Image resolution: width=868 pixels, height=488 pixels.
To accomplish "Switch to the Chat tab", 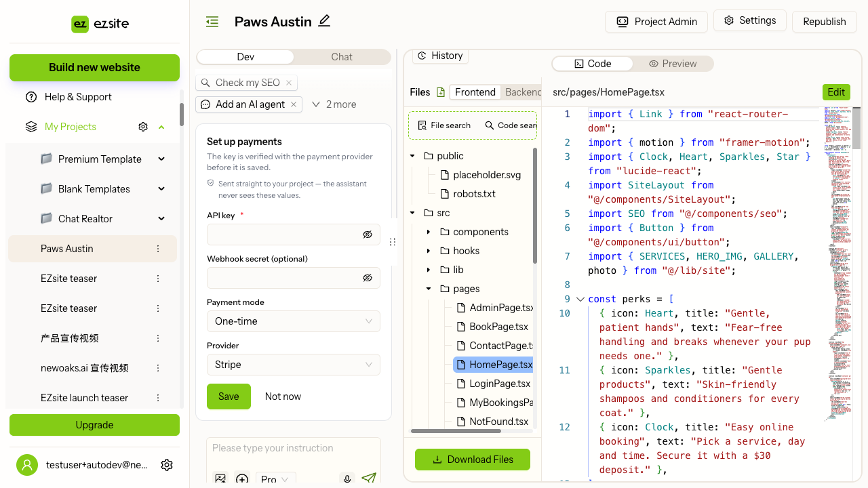I will coord(342,57).
